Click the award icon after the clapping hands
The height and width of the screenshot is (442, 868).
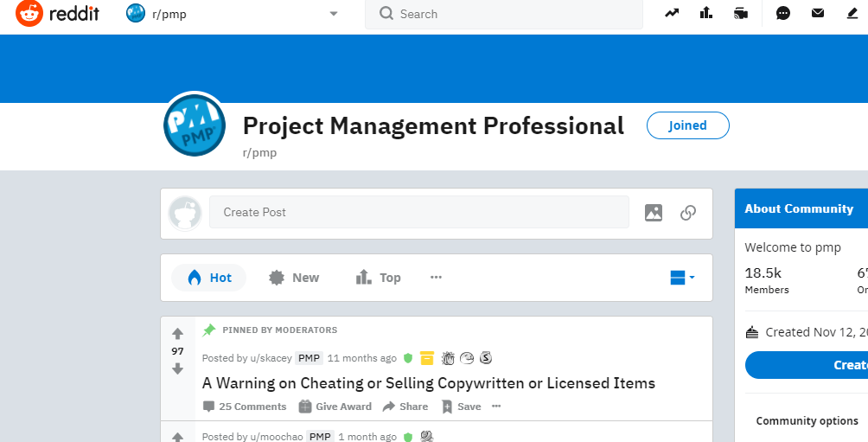467,358
